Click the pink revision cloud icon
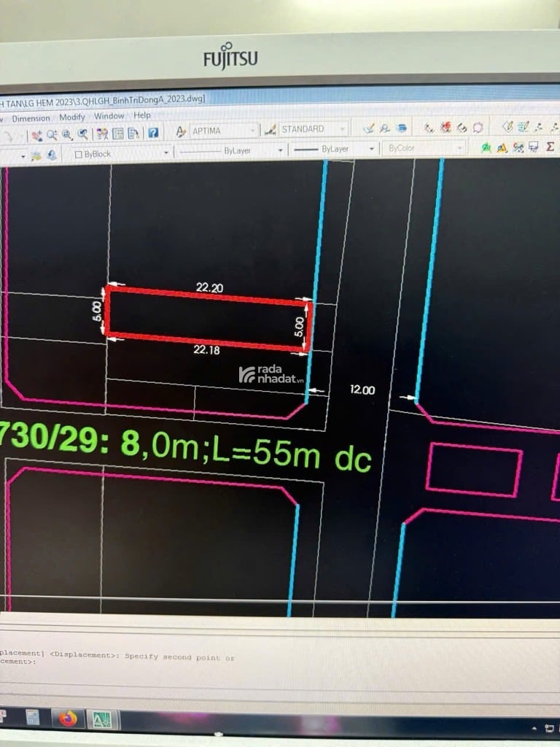Viewport: 560px width, 747px height. pos(478,127)
